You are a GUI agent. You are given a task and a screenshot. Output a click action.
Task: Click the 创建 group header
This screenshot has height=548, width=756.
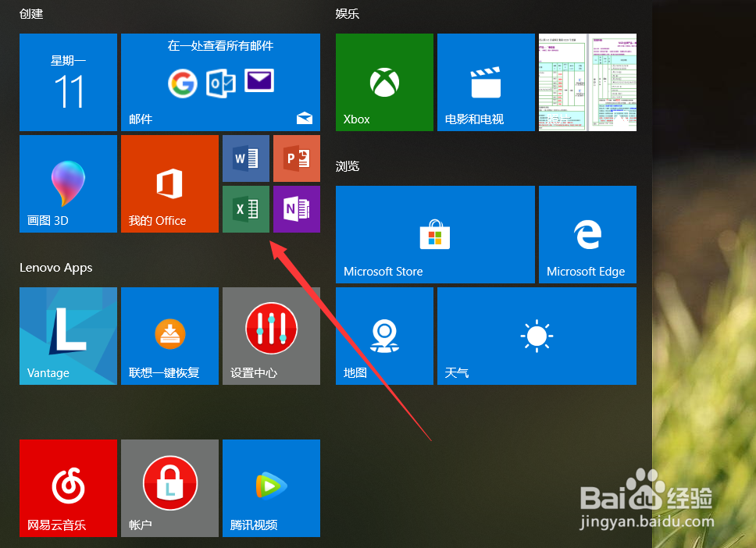click(x=31, y=14)
